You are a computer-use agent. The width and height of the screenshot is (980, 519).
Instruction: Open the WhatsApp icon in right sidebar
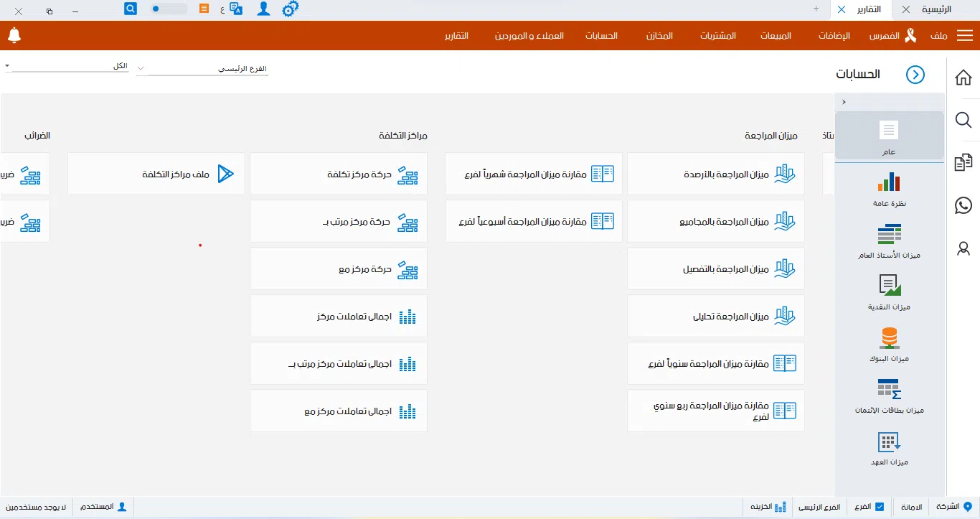[x=963, y=205]
